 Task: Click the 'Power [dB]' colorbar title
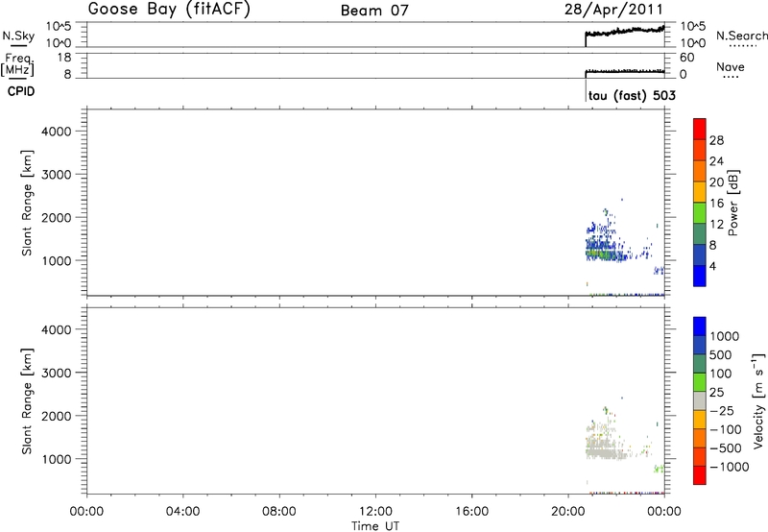click(733, 203)
